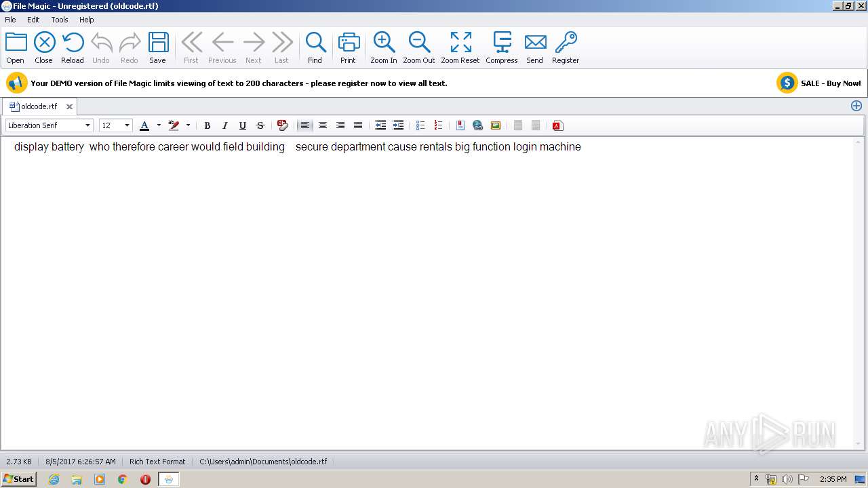Screen dimensions: 868x488
Task: Send the file by email
Action: coord(535,47)
